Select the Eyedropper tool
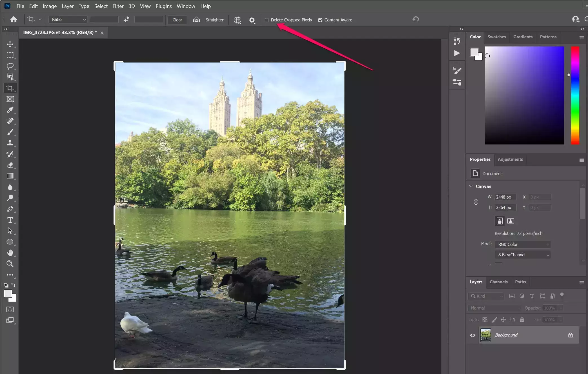The width and height of the screenshot is (588, 374). point(10,110)
